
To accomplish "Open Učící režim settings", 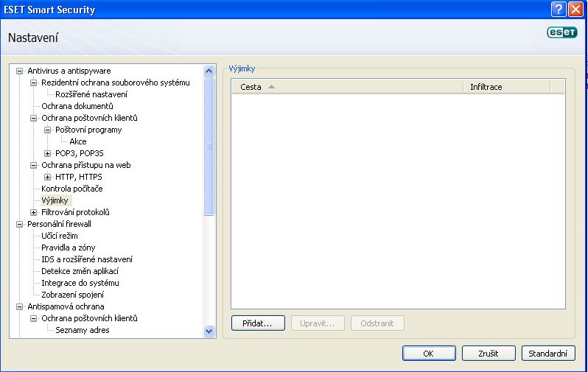I will pos(60,236).
